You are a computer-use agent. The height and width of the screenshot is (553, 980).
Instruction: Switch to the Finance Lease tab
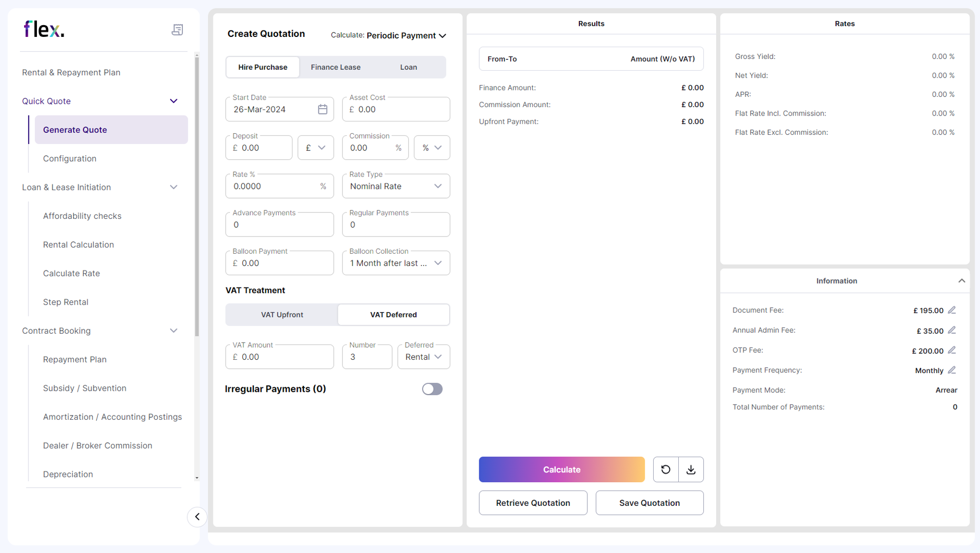click(x=335, y=67)
